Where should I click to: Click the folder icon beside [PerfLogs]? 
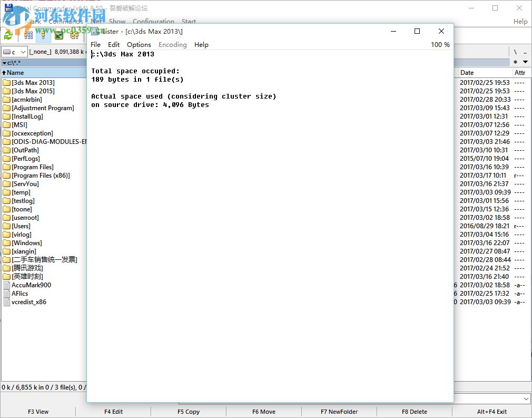click(x=6, y=159)
